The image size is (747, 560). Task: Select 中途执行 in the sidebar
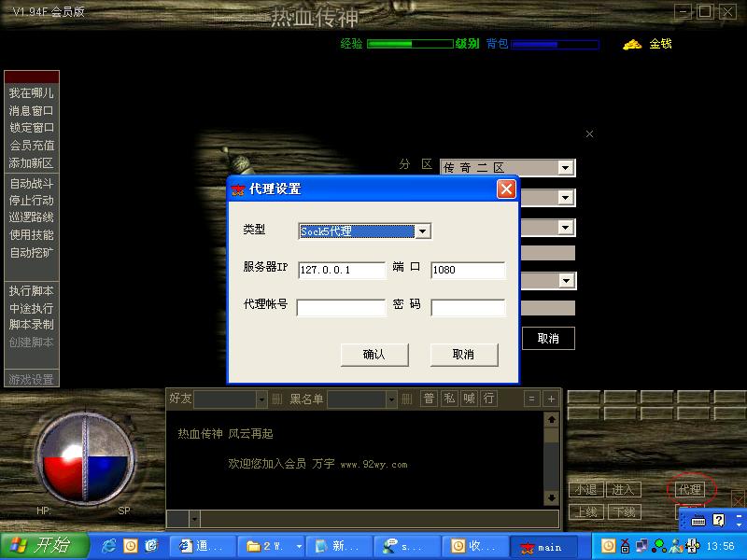tap(32, 308)
